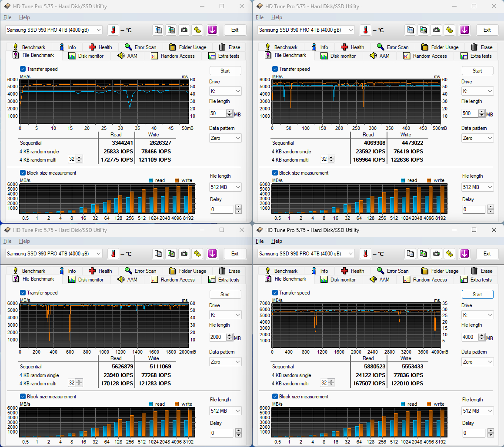Options gear icon in 500 MB window
Screen dimensions: 504x447
(x=450, y=30)
